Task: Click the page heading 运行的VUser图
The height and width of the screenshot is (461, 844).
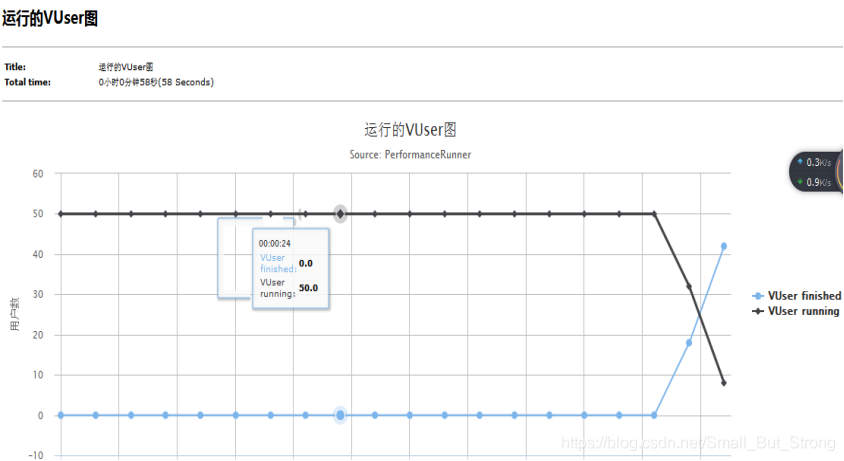Action: [x=50, y=18]
